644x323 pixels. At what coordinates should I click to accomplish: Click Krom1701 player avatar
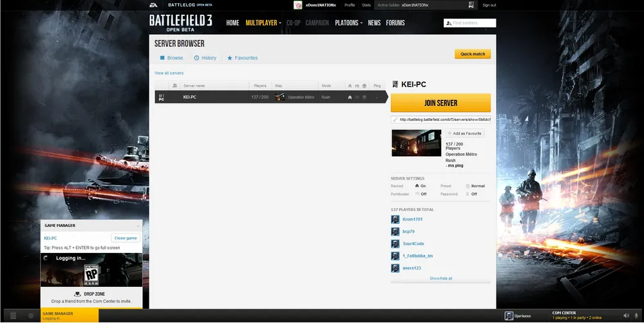(395, 219)
